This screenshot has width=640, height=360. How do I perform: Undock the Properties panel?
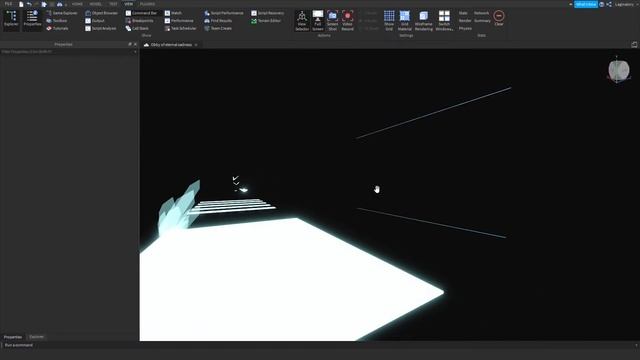[x=130, y=44]
